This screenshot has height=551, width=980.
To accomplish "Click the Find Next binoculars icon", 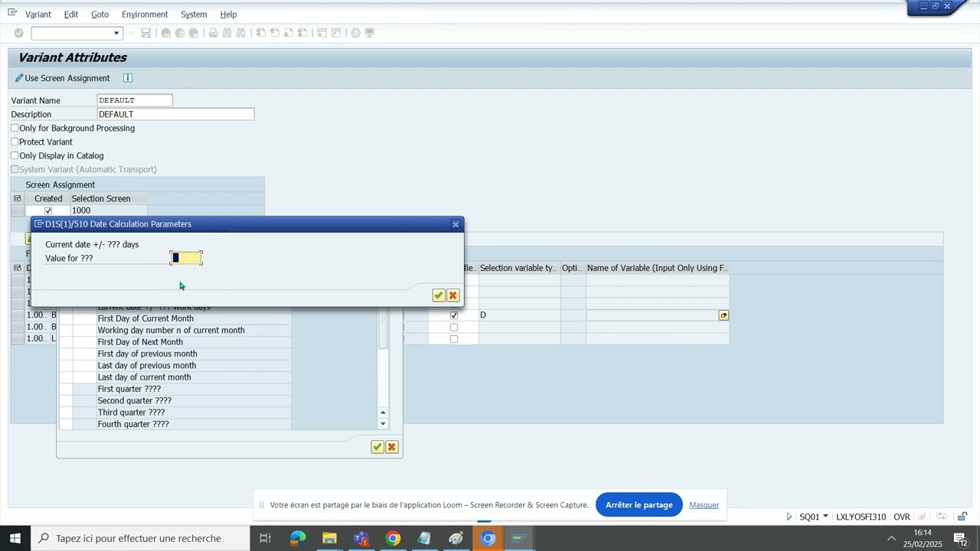I will tap(241, 33).
